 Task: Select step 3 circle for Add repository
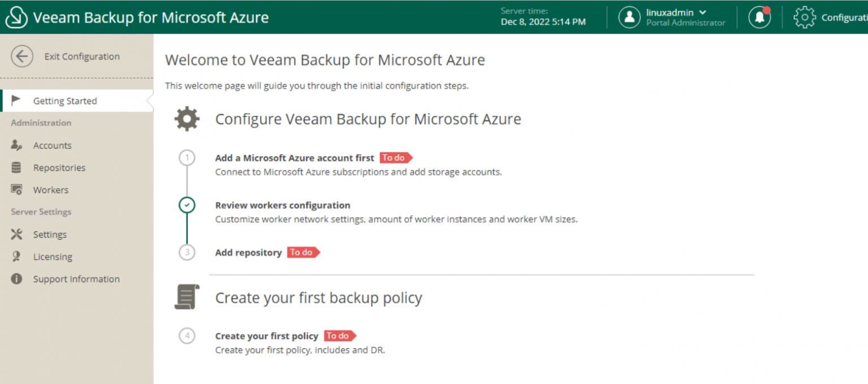click(x=187, y=252)
